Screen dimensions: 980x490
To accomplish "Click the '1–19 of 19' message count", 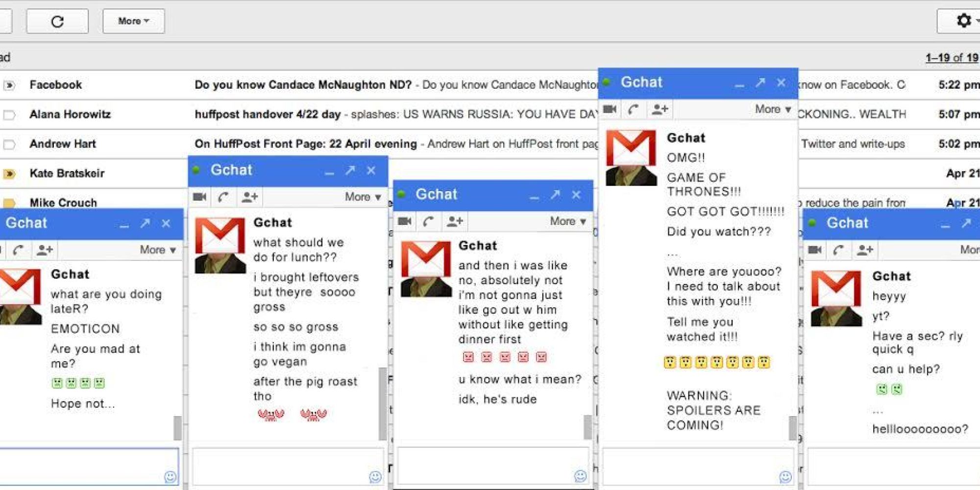I will (x=952, y=57).
